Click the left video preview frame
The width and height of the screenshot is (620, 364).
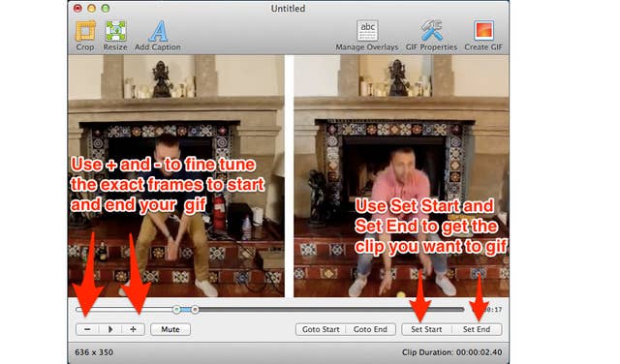[176, 176]
